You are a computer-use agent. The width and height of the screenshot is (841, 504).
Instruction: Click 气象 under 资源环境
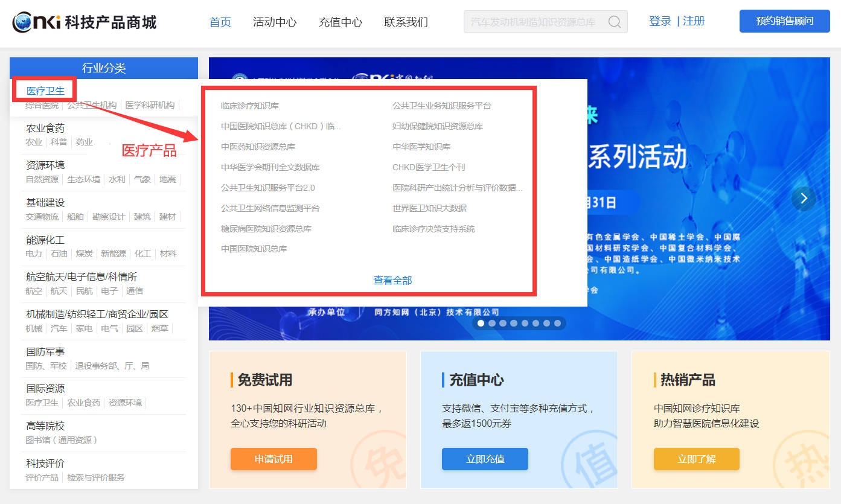pos(142,179)
